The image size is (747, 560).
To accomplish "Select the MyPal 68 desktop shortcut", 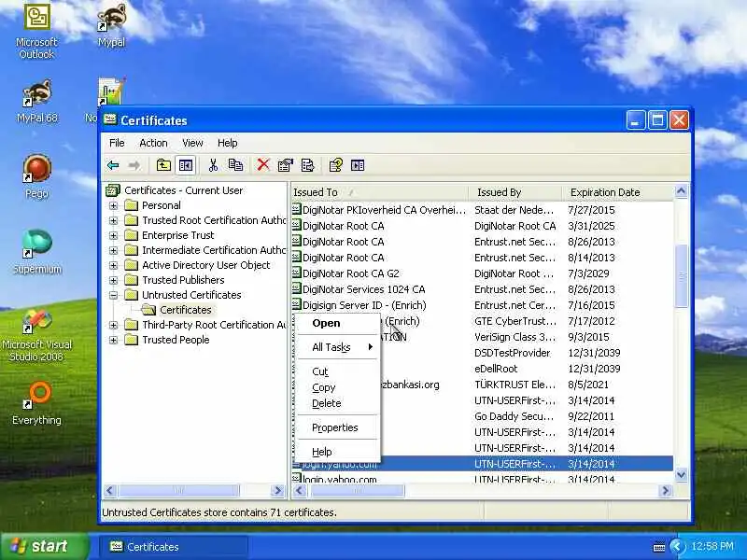I will (x=36, y=102).
